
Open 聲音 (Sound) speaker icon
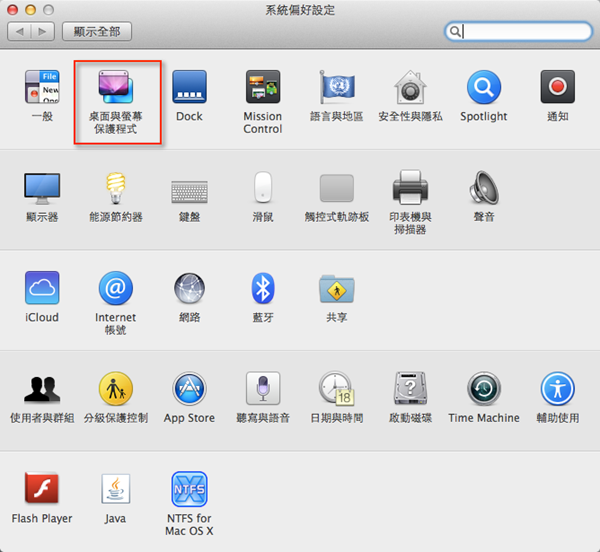484,187
